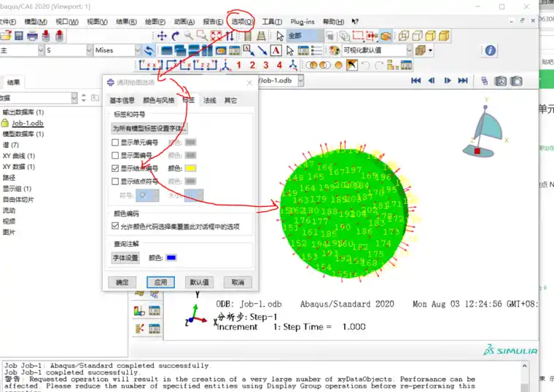The image size is (554, 392).
Task: Enable shaded render style cube
Action: pos(444,36)
